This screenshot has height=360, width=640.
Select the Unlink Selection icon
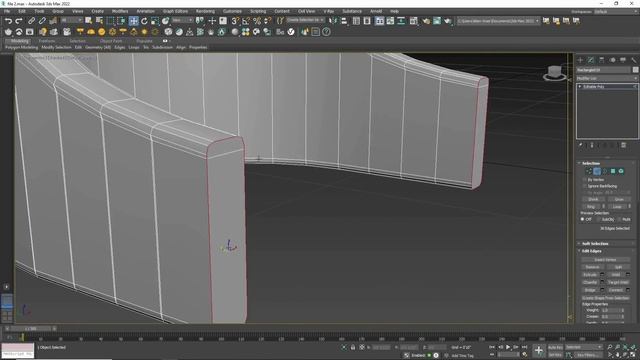coord(42,20)
